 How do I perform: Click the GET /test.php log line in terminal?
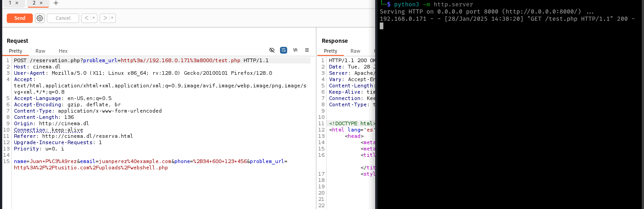tap(507, 18)
